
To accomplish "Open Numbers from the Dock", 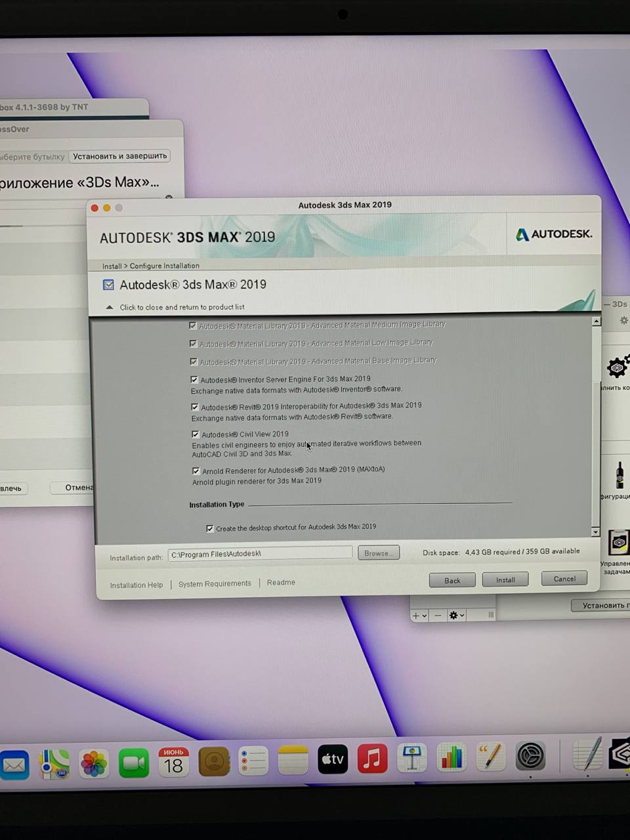I will [x=451, y=758].
